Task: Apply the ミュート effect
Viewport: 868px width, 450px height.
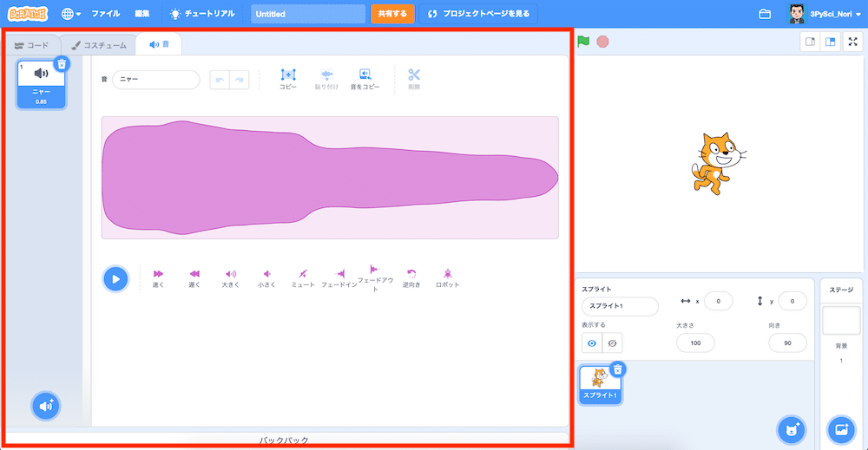Action: pos(303,278)
